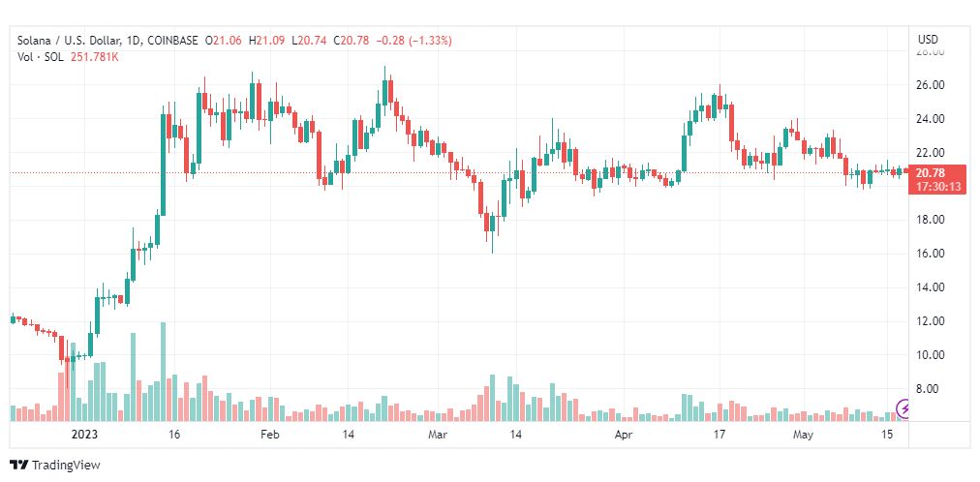Click the red 20.78 current price label
Screen dimensions: 980x482
coord(931,173)
